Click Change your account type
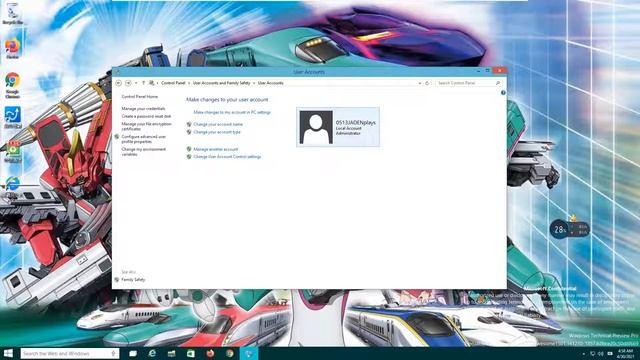 [x=217, y=132]
